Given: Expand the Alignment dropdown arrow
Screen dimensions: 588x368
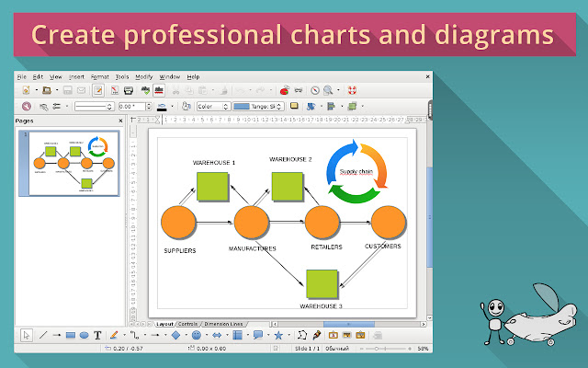Looking at the screenshot, I should point(342,107).
